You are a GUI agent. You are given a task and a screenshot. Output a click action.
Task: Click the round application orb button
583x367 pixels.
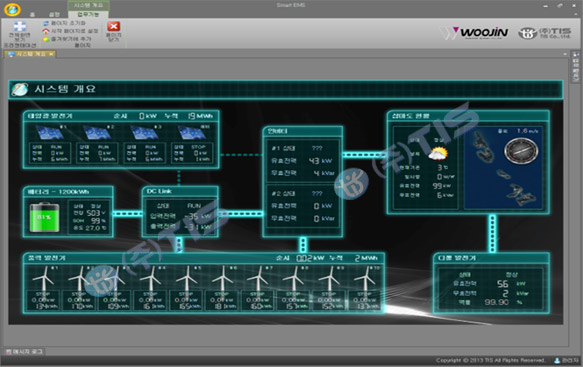point(12,9)
